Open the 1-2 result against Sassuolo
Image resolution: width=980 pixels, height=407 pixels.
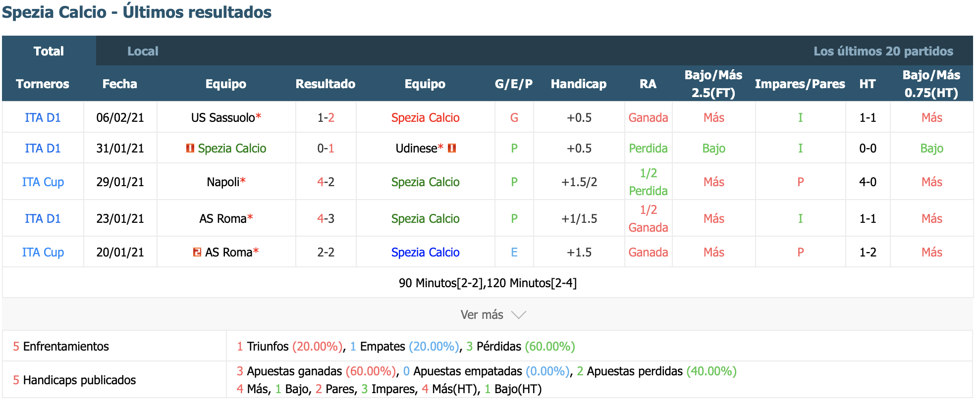tap(326, 117)
